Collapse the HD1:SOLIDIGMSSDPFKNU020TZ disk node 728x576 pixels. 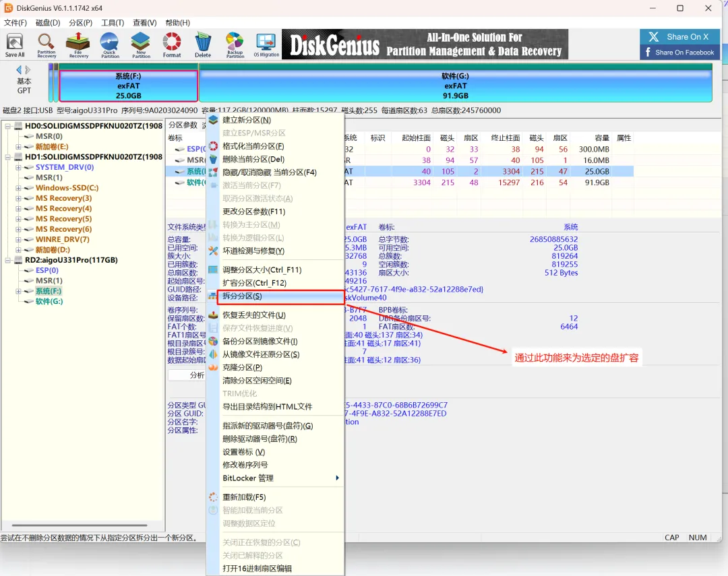(8, 157)
